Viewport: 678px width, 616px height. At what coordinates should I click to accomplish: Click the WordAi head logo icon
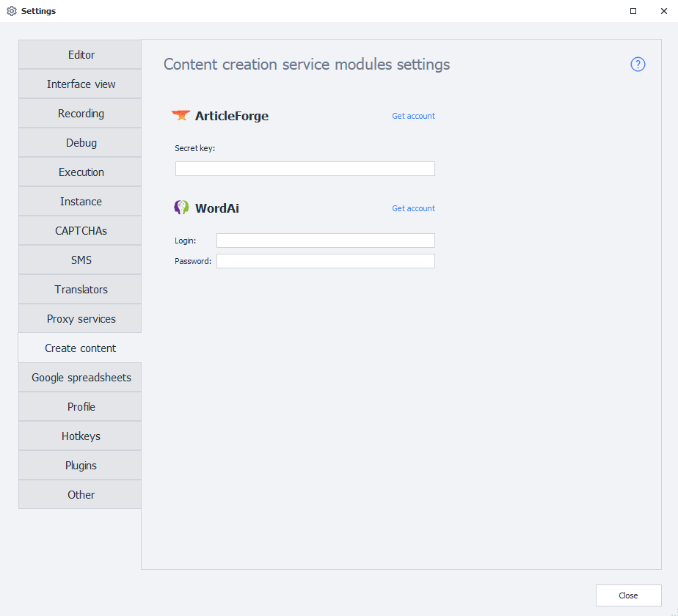point(181,208)
